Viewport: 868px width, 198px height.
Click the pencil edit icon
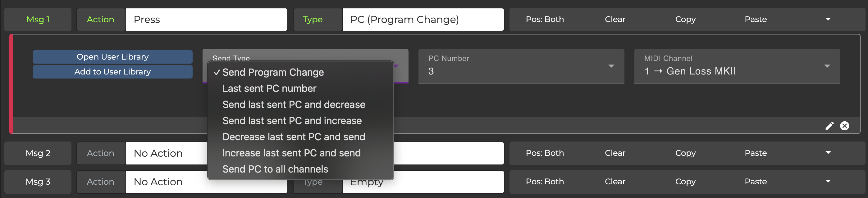point(829,126)
